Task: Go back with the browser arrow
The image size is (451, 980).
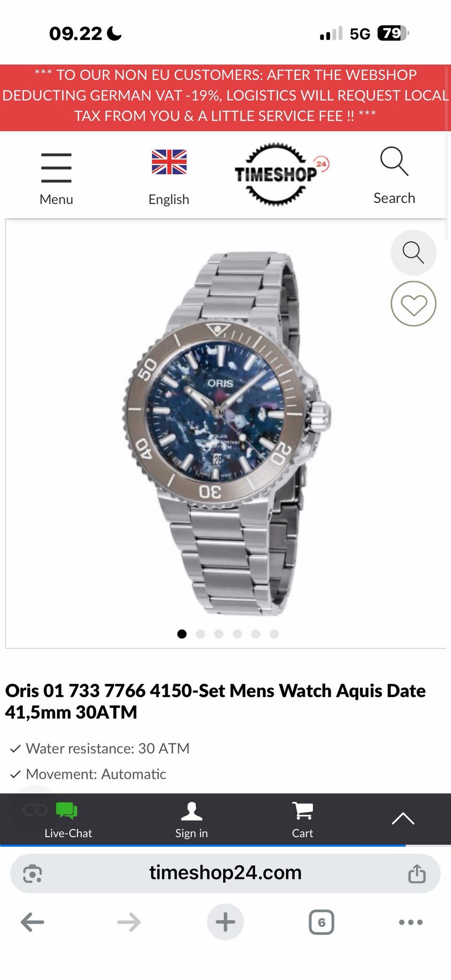Action: [x=32, y=922]
